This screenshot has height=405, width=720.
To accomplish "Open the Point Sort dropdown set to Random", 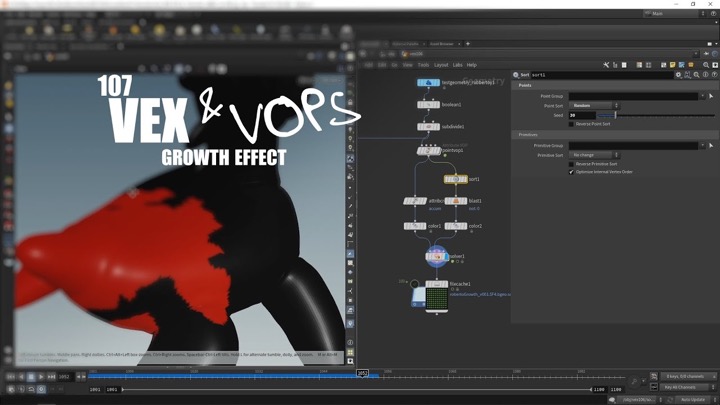I will click(594, 106).
